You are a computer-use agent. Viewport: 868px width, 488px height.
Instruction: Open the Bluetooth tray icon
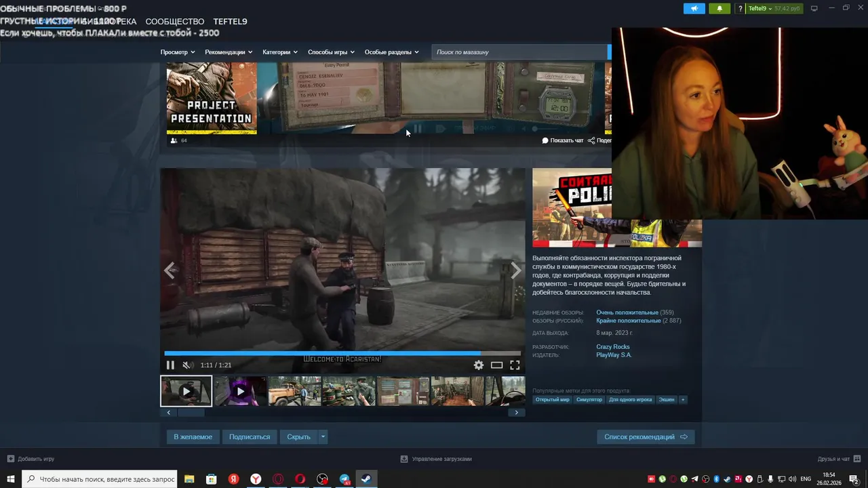(717, 479)
